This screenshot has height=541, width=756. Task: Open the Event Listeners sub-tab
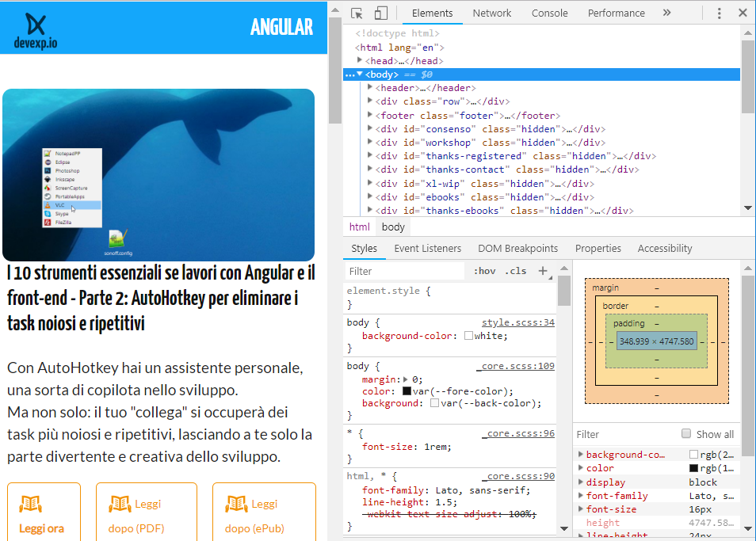(428, 249)
